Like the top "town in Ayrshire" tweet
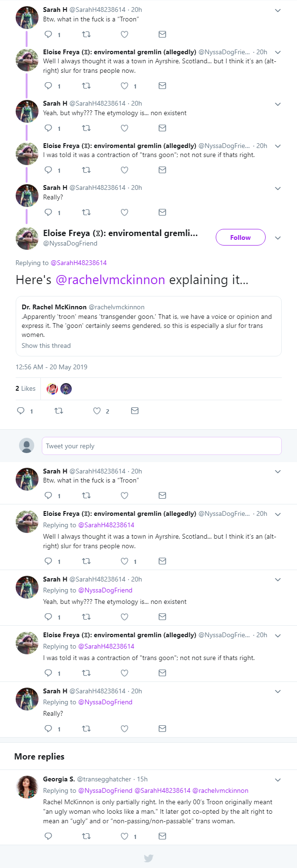Screen dimensions: 297x868 click(x=124, y=86)
